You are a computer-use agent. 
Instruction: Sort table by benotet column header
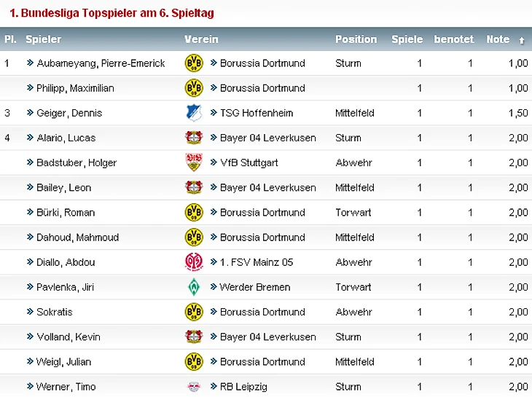coord(453,39)
